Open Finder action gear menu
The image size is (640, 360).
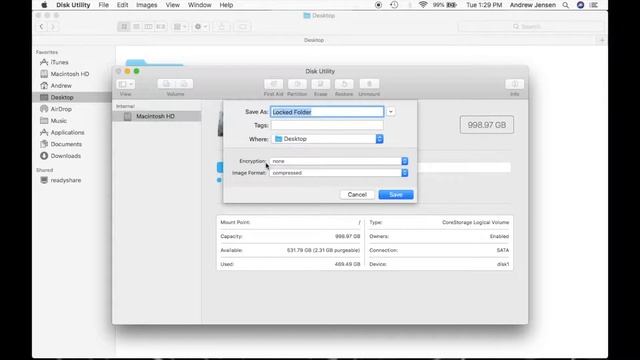point(200,27)
